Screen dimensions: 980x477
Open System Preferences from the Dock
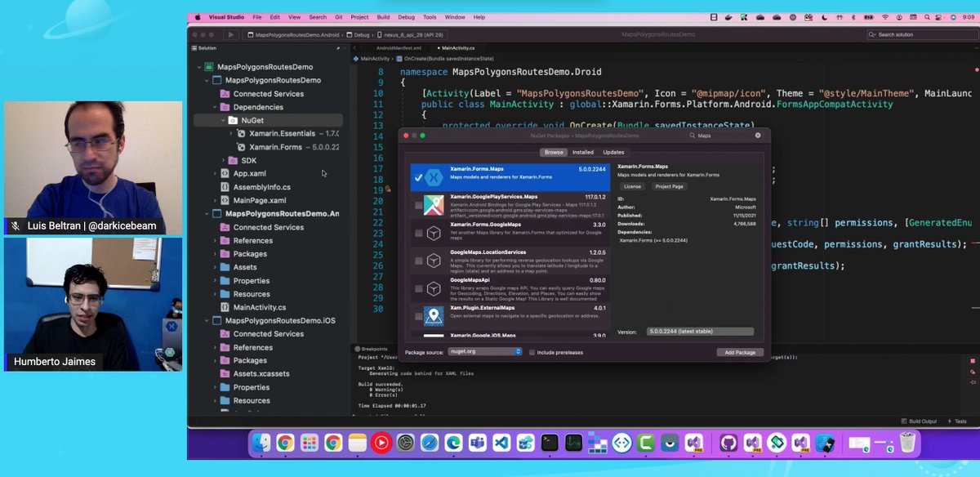pyautogui.click(x=405, y=443)
